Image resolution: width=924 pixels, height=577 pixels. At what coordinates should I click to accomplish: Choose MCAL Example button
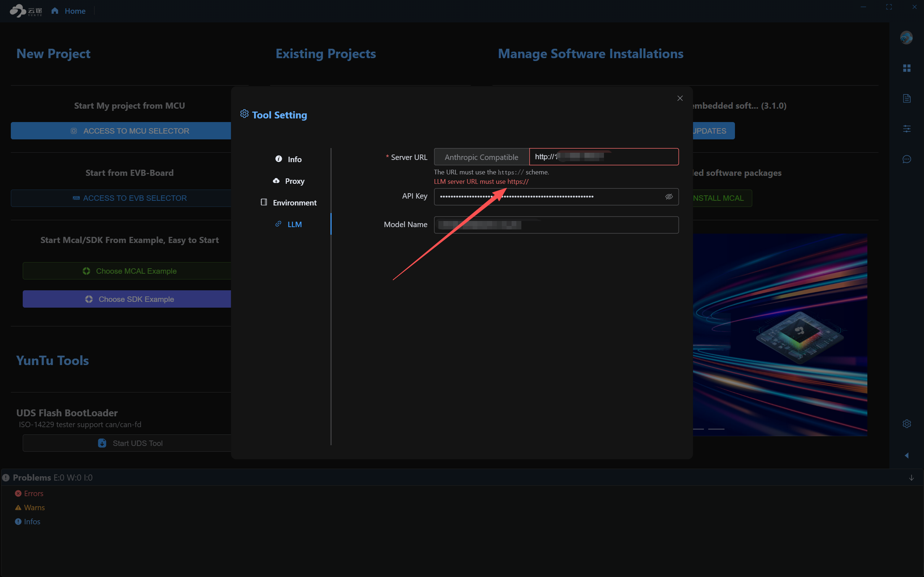click(x=127, y=271)
